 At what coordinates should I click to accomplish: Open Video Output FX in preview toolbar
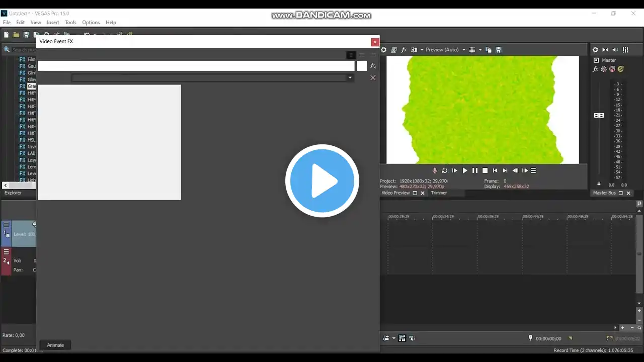pyautogui.click(x=404, y=50)
